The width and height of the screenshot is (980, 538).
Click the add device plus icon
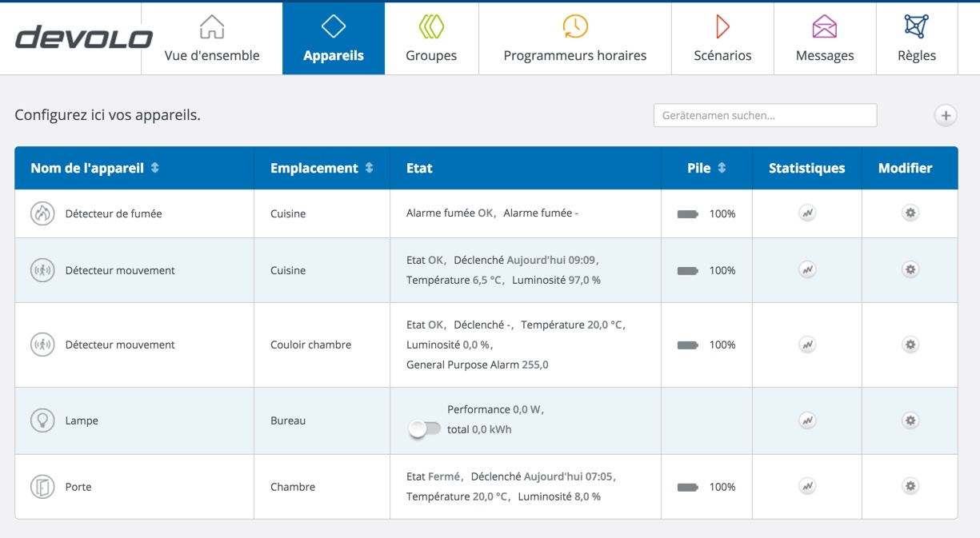[946, 116]
